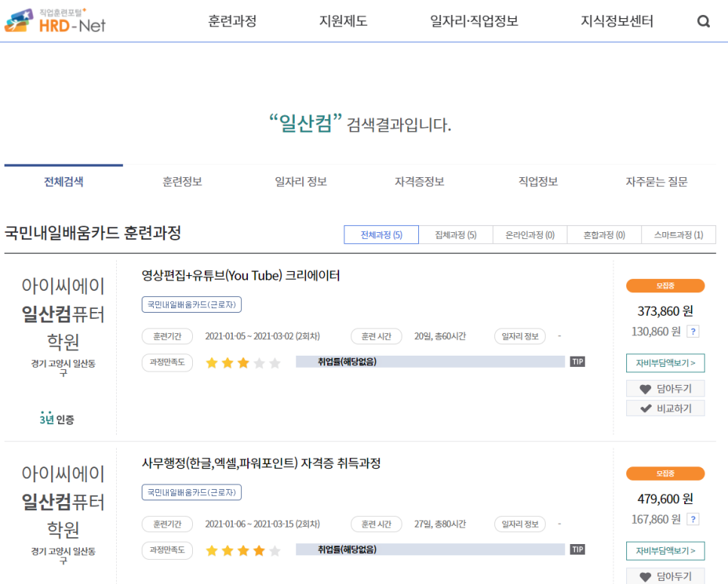Click 자비부담액보기 for 사무행정 course
This screenshot has height=584, width=728.
(665, 551)
